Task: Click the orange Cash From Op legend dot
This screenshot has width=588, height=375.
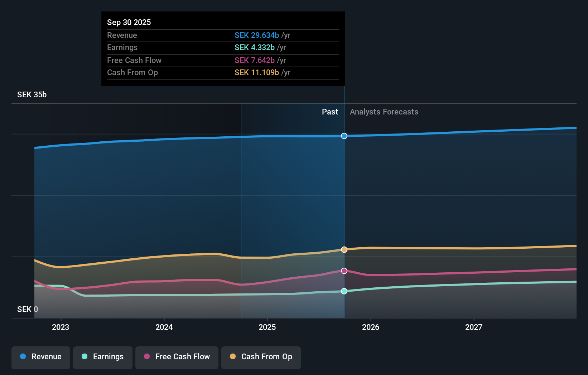Action: [232, 357]
